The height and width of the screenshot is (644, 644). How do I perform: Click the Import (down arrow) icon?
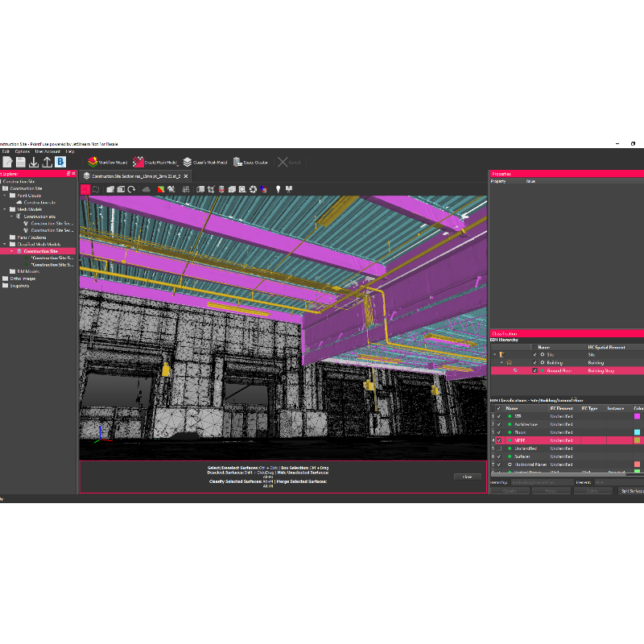click(34, 162)
